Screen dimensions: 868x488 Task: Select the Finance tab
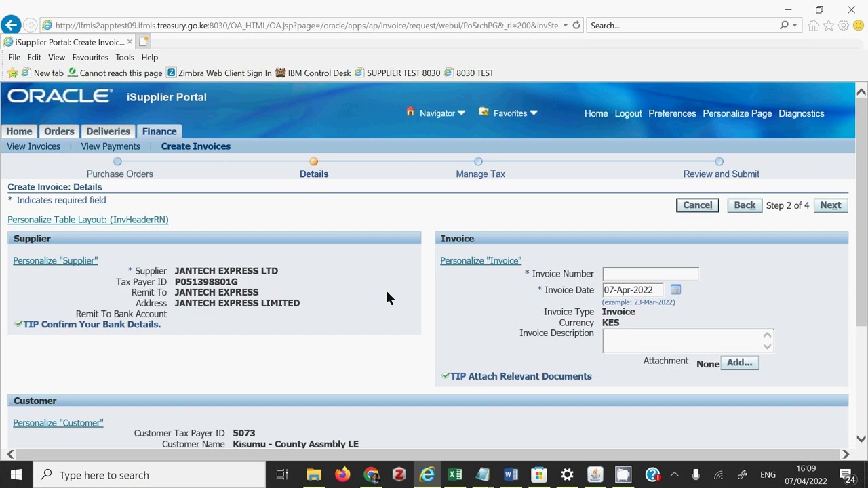tap(159, 131)
